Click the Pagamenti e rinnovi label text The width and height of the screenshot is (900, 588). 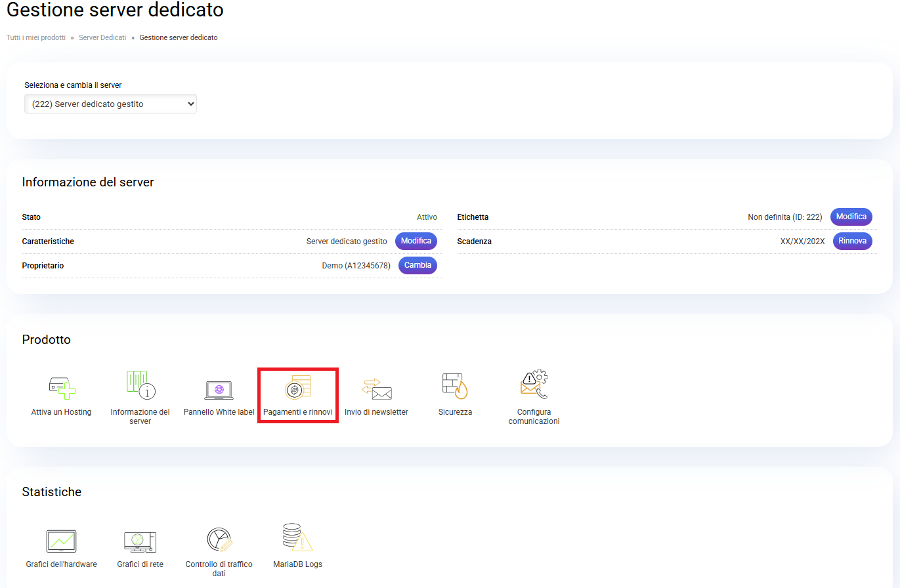[x=297, y=413]
